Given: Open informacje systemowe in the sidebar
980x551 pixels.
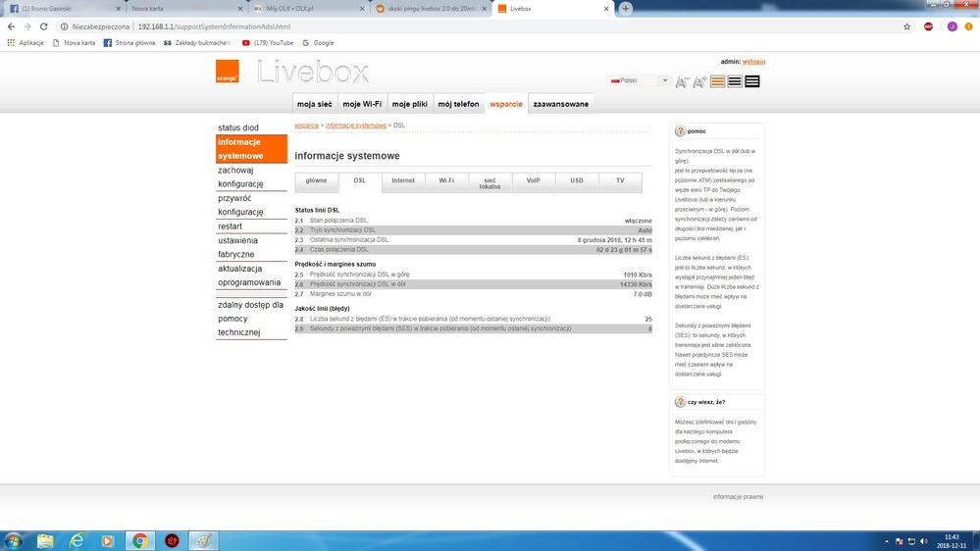Looking at the screenshot, I should [x=251, y=149].
